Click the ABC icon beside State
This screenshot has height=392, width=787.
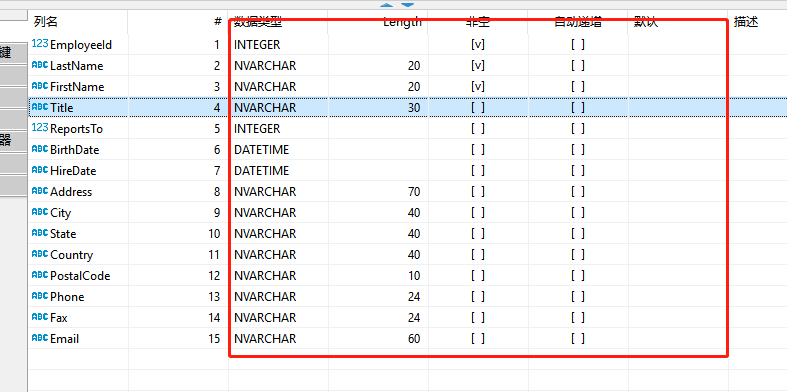tap(40, 233)
